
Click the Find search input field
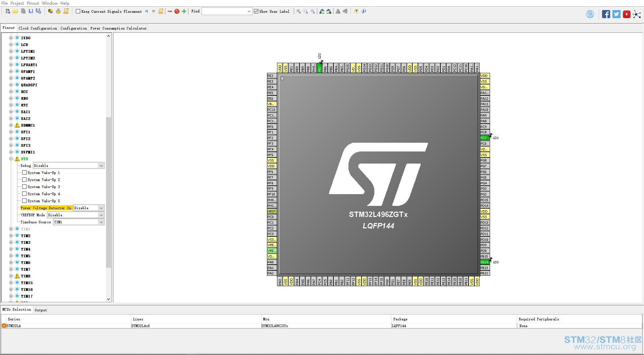click(x=225, y=11)
